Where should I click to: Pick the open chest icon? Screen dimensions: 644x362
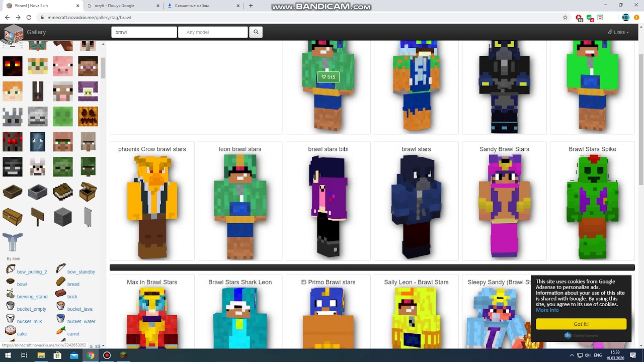click(88, 192)
